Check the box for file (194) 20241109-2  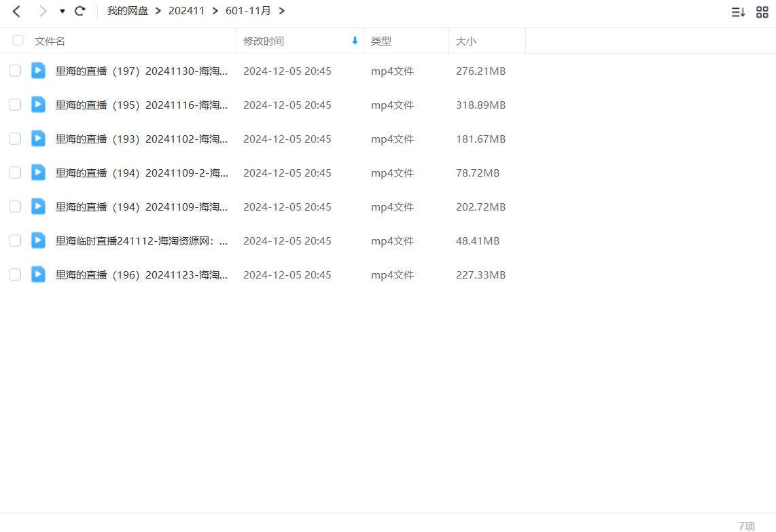coord(15,173)
